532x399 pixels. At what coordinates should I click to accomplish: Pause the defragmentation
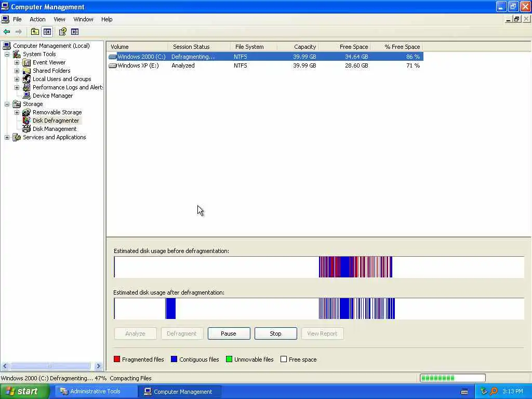(229, 334)
